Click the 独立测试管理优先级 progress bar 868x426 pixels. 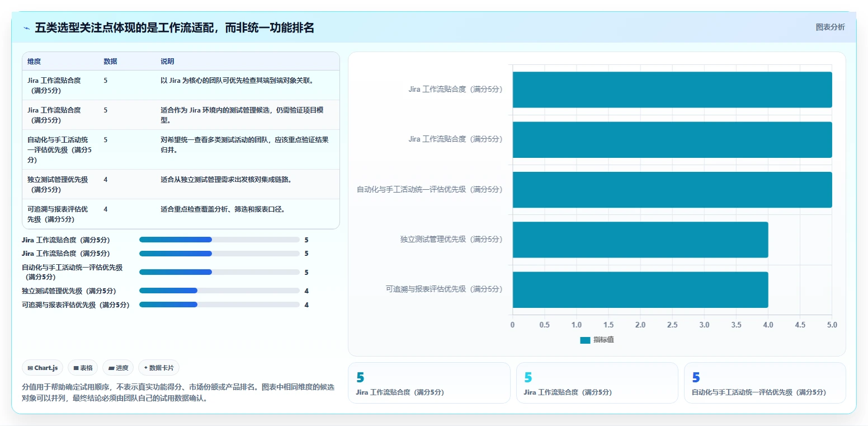(x=219, y=291)
